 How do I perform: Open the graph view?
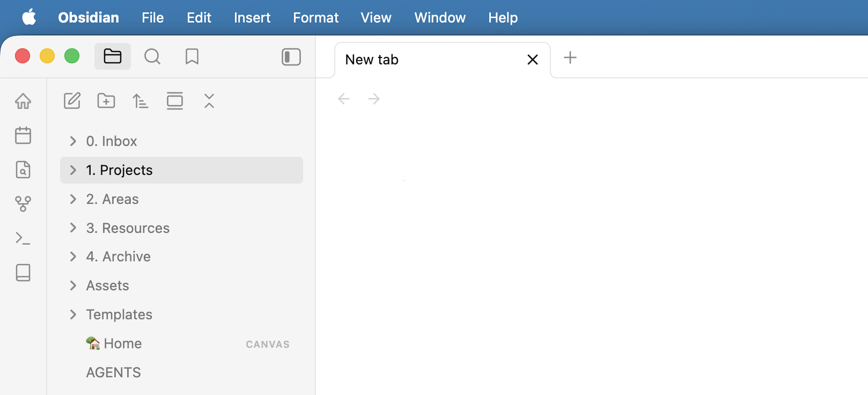23,204
